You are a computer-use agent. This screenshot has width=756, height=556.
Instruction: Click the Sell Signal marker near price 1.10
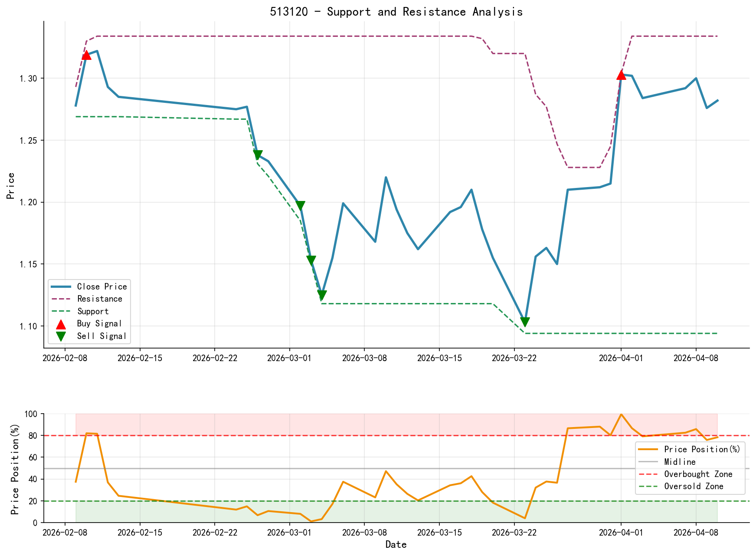click(525, 322)
